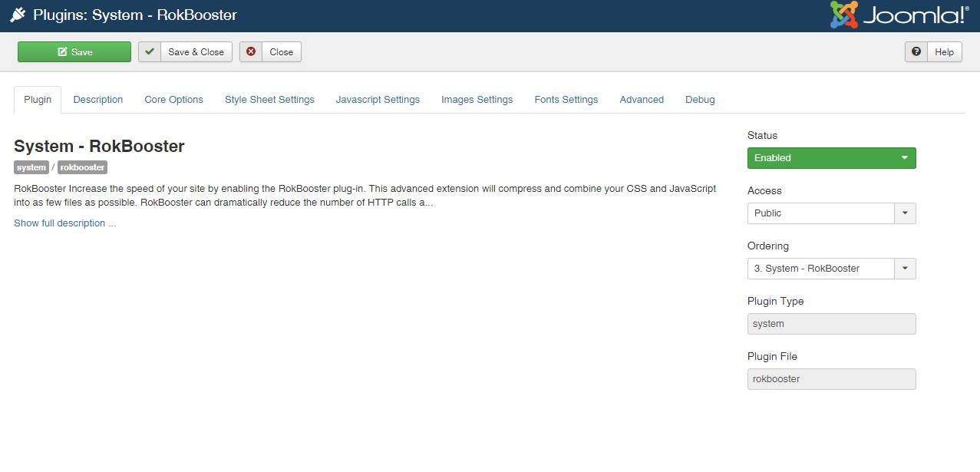The height and width of the screenshot is (472, 980).
Task: Click Show full description link
Action: (65, 223)
